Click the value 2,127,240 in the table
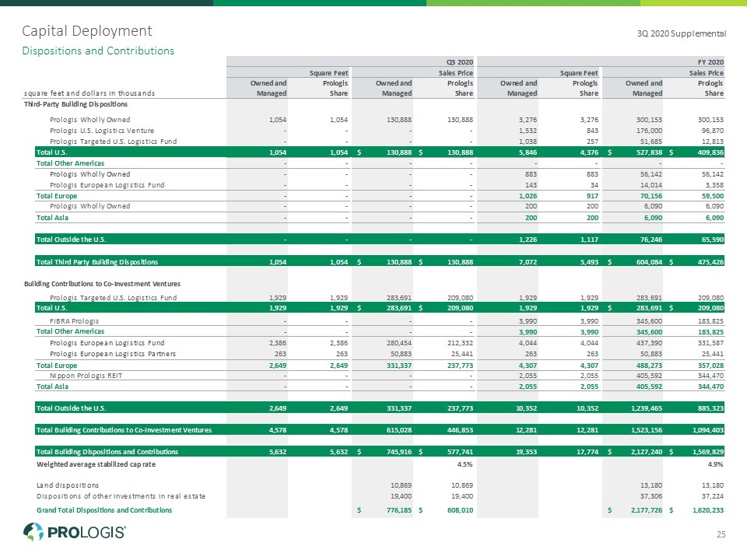This screenshot has height=560, width=747. click(x=647, y=452)
